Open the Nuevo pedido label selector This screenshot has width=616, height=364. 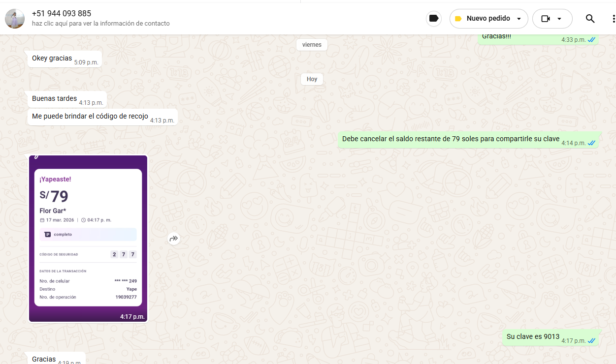pyautogui.click(x=488, y=19)
